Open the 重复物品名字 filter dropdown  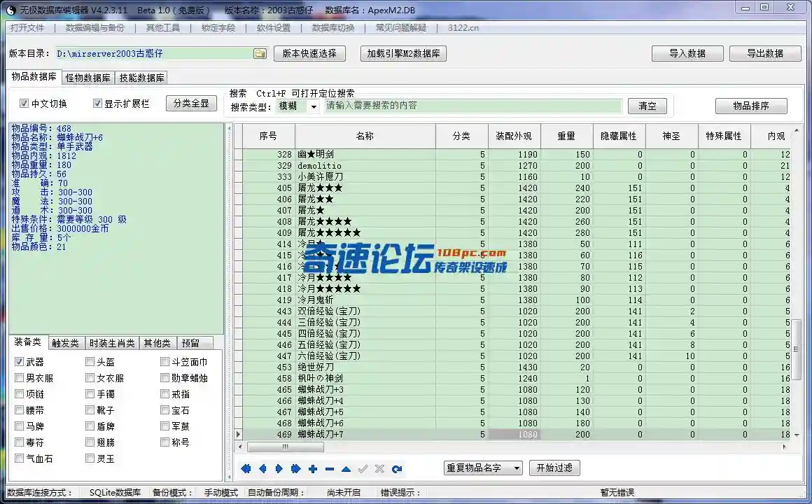(x=517, y=468)
